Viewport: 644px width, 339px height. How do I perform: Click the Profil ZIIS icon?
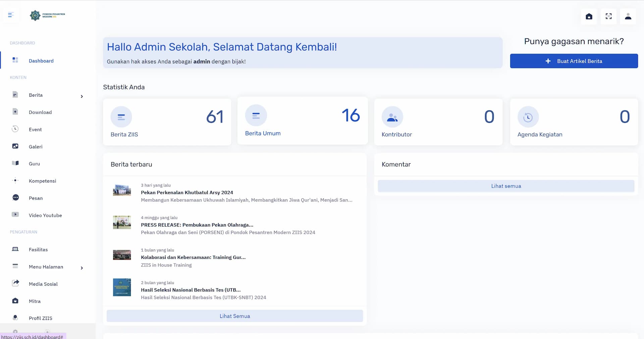pos(15,318)
